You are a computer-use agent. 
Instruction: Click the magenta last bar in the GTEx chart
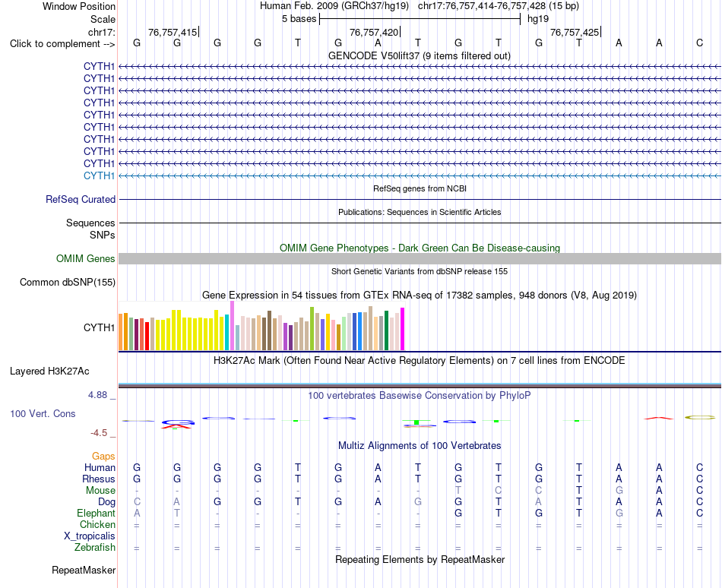403,329
